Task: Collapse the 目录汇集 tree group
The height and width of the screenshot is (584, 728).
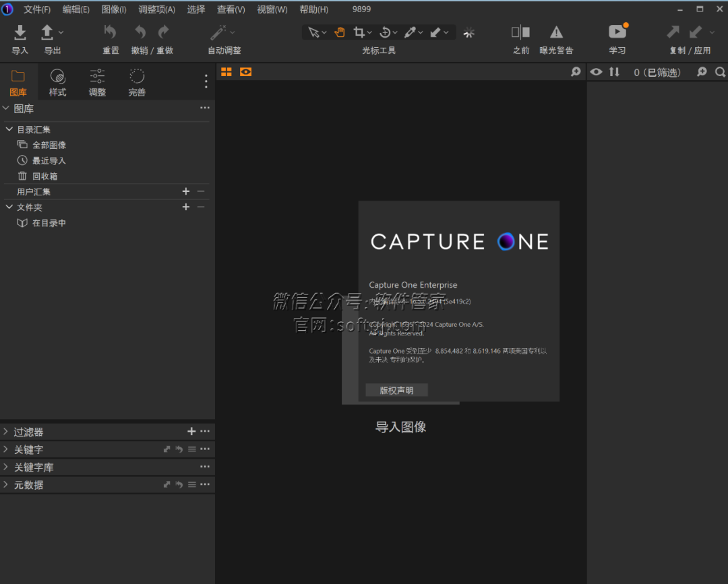Action: 9,129
